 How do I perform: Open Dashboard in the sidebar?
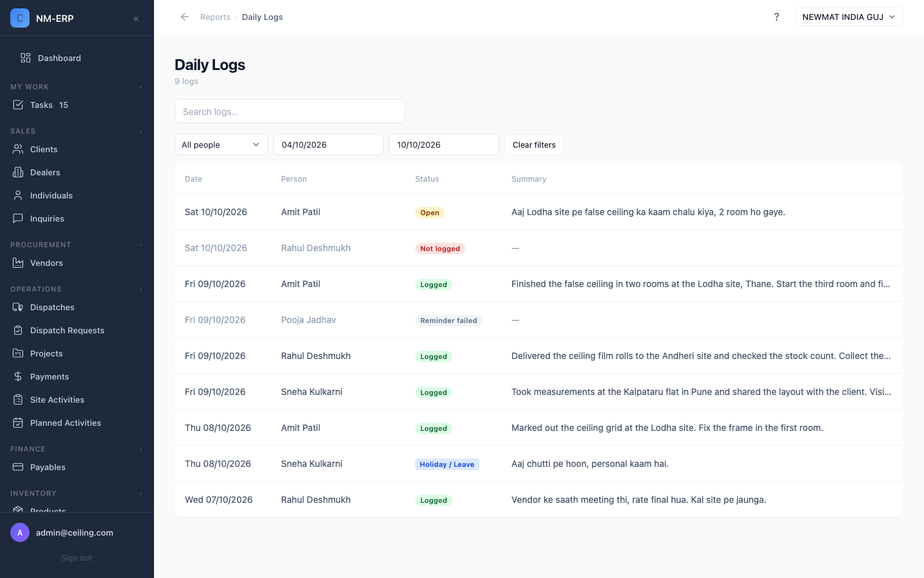(77, 58)
